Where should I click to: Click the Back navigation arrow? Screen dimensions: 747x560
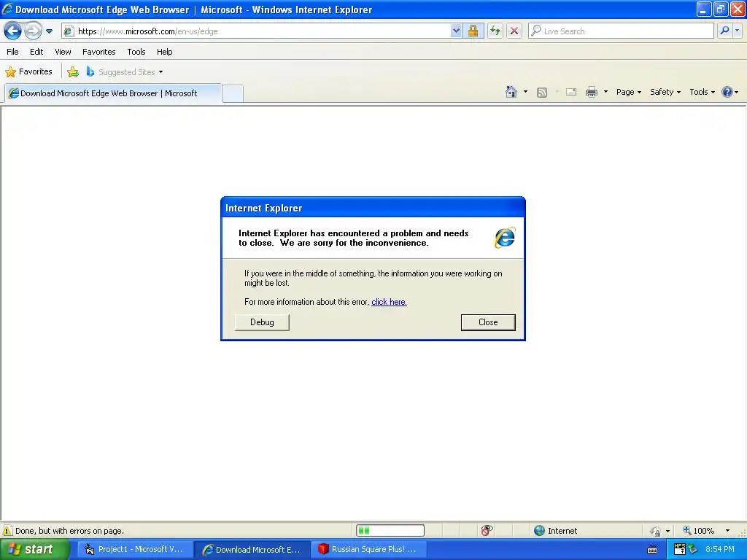tap(12, 31)
